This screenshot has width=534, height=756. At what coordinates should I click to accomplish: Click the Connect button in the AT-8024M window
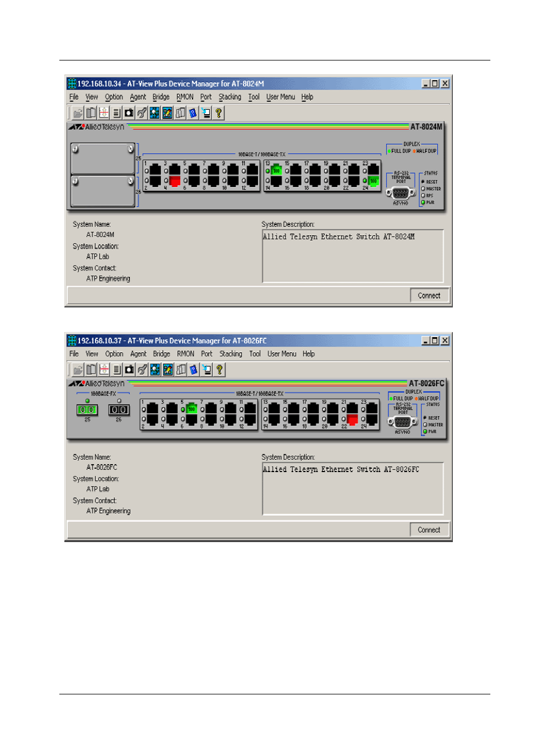coord(429,296)
